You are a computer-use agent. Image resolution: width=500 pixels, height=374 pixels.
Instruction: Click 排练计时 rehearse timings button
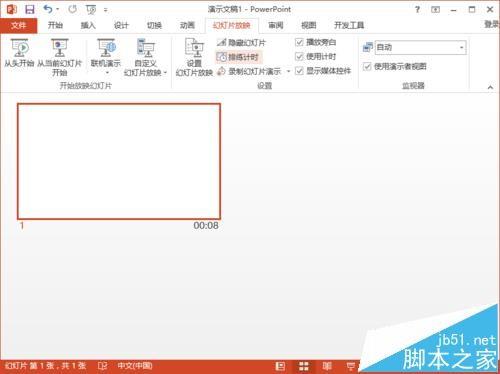(x=238, y=57)
